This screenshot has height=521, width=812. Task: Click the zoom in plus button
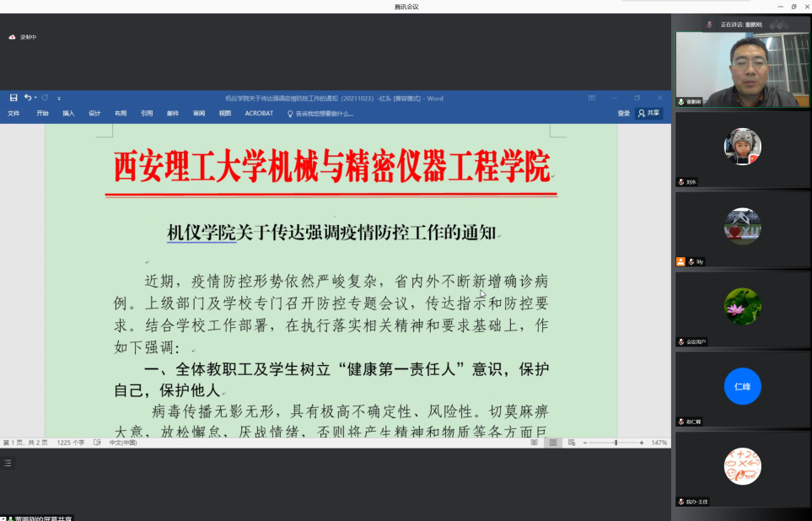tap(642, 443)
